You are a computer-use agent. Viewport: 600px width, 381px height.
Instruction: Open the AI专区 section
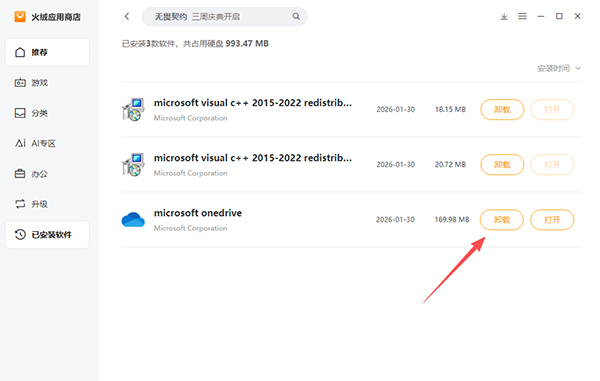47,143
